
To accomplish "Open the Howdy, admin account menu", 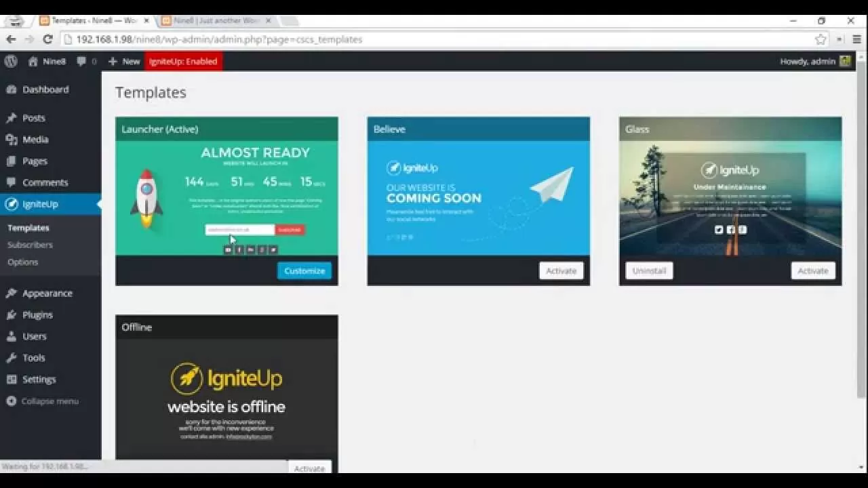I will point(816,61).
